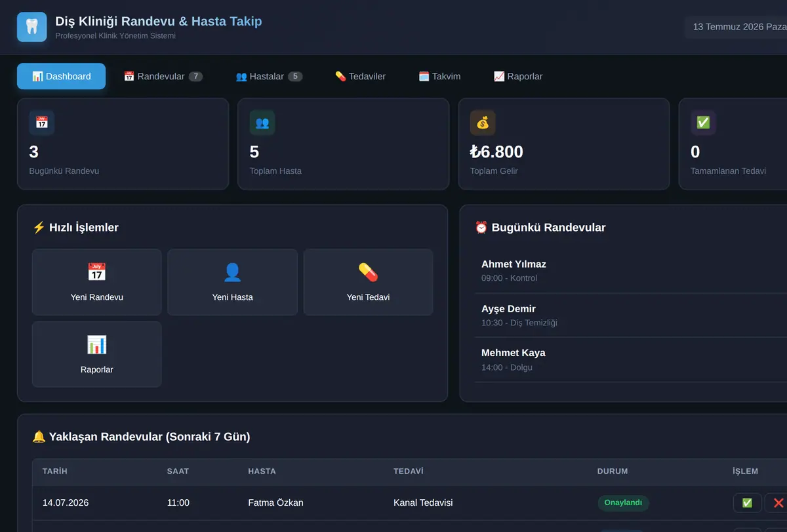Viewport: 787px width, 532px height.
Task: Click the calendar icon on Bugünkü Randevu card
Action: 42,123
